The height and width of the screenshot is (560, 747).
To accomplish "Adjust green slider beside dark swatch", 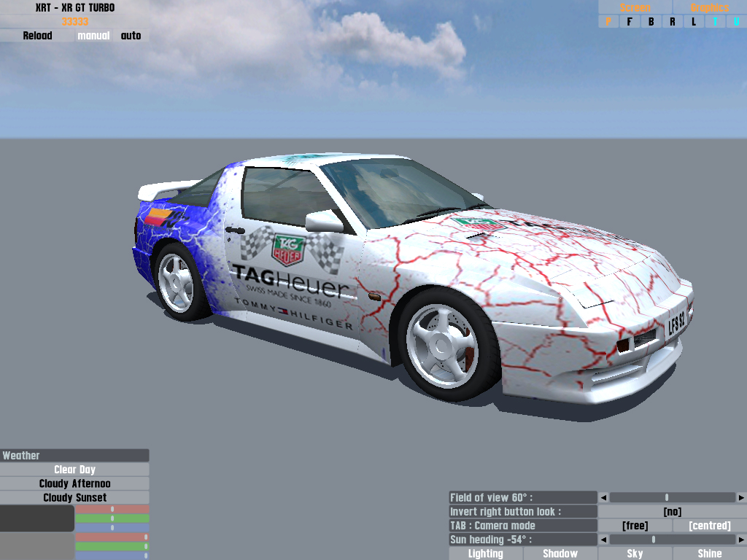I will pos(112,518).
